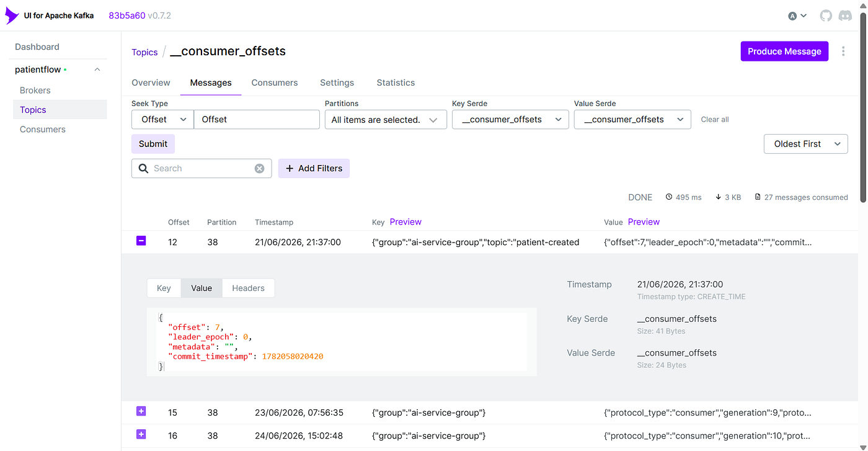Expand the offset 16 message row
Viewport: 868px width, 451px height.
141,434
